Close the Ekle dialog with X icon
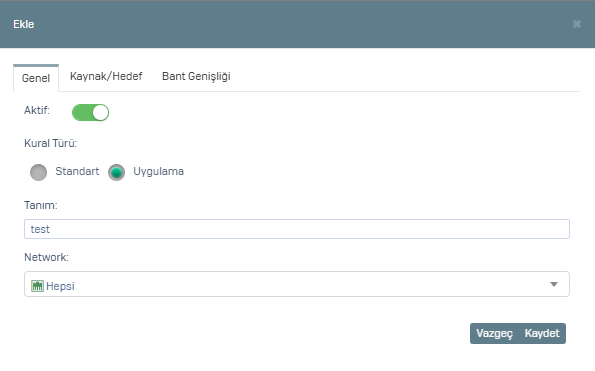This screenshot has height=371, width=595. [x=576, y=24]
